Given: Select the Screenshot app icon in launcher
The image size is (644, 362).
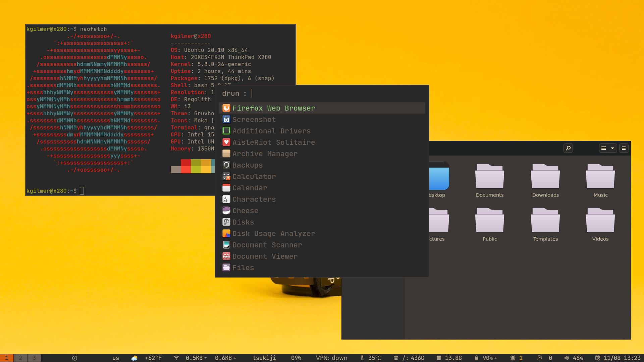Looking at the screenshot, I should [226, 120].
